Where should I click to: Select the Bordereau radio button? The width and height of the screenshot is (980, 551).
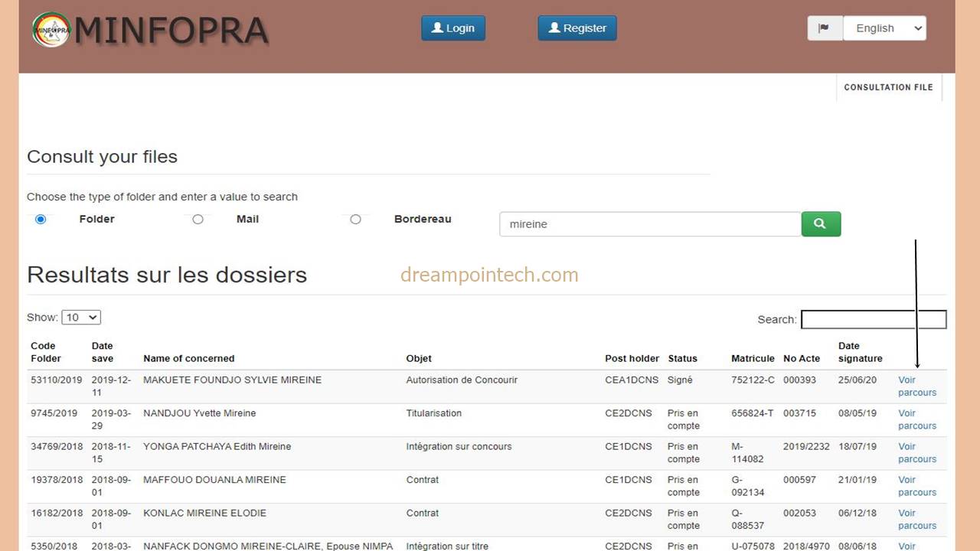[x=355, y=219]
